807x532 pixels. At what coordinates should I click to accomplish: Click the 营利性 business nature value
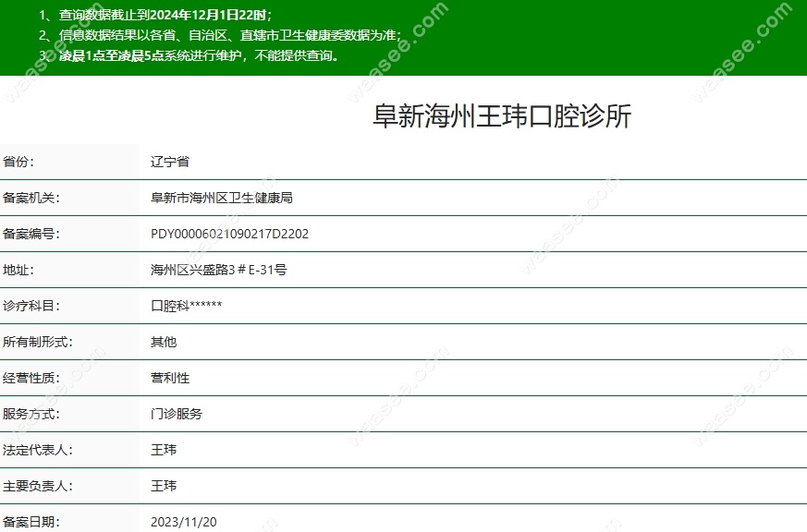click(x=170, y=378)
